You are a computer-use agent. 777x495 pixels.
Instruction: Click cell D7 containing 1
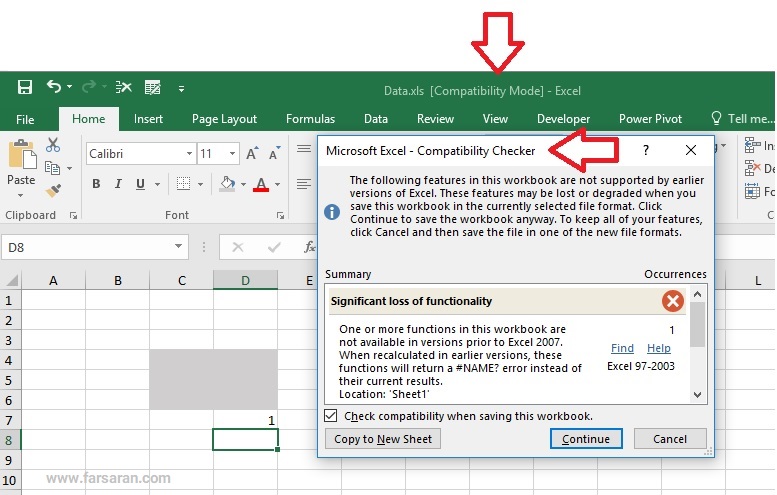[245, 420]
